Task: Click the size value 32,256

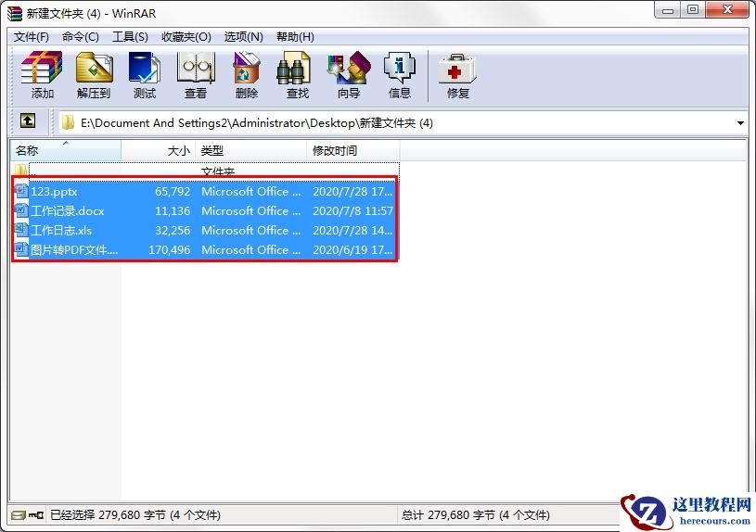Action: 173,231
